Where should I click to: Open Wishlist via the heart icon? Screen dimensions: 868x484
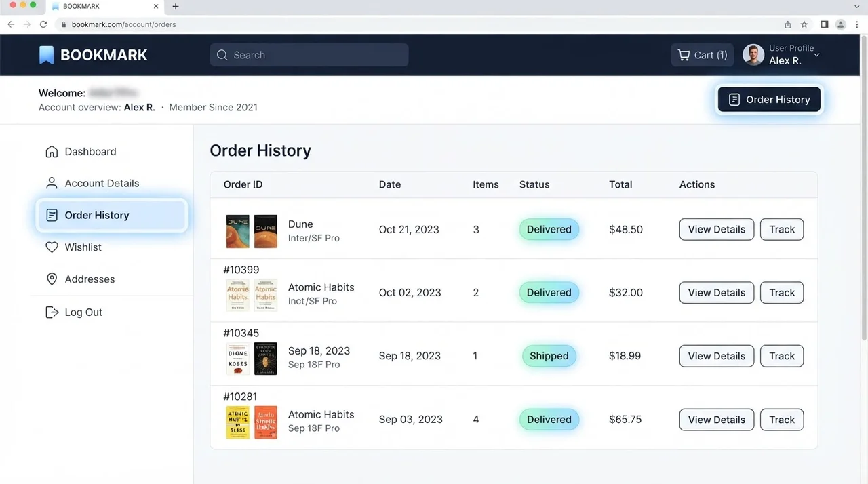click(52, 247)
